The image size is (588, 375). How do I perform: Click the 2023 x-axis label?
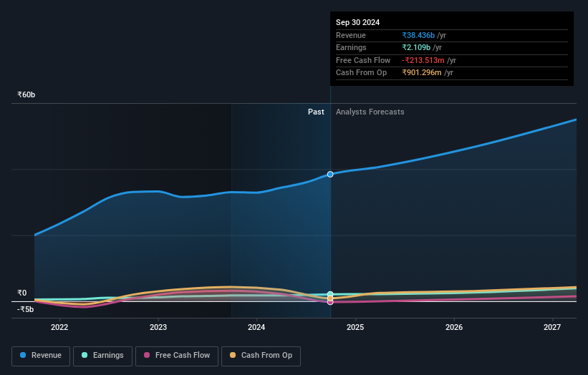(x=158, y=328)
